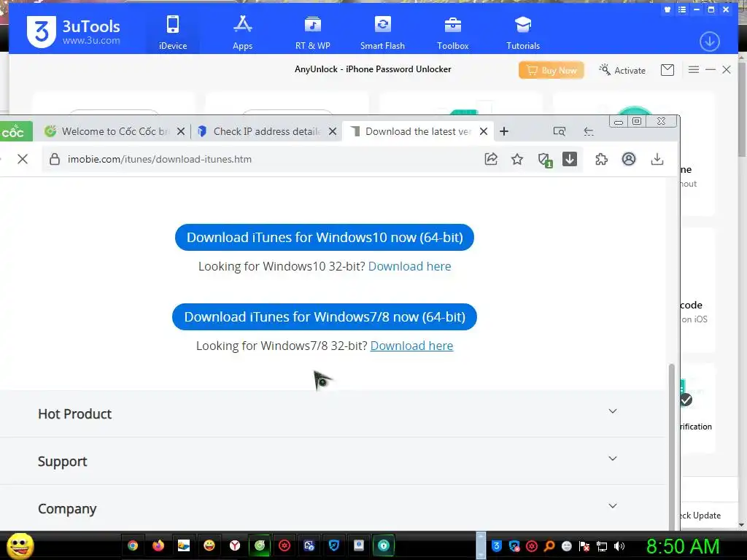
Task: Click the 8:50 AM clock
Action: pyautogui.click(x=683, y=546)
